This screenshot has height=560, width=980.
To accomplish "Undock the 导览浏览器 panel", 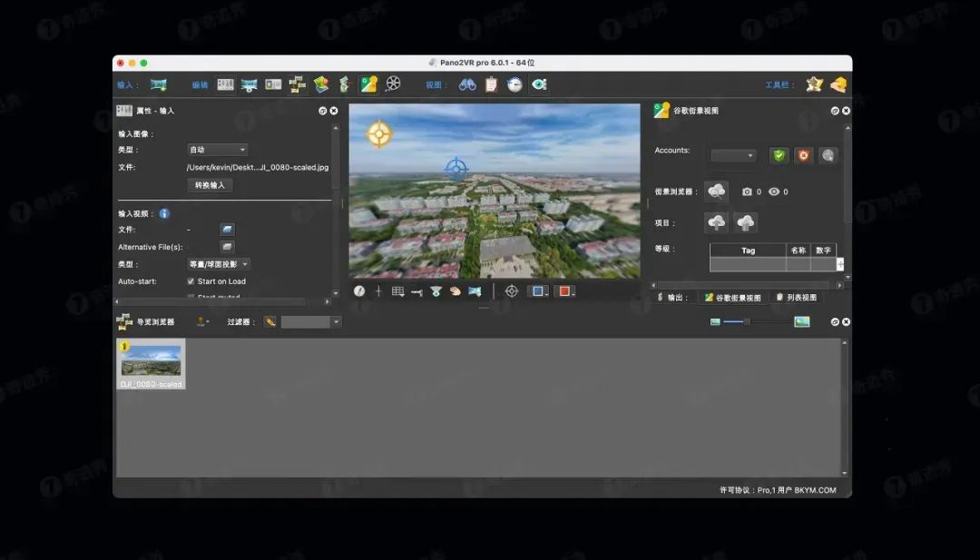I will click(x=835, y=322).
